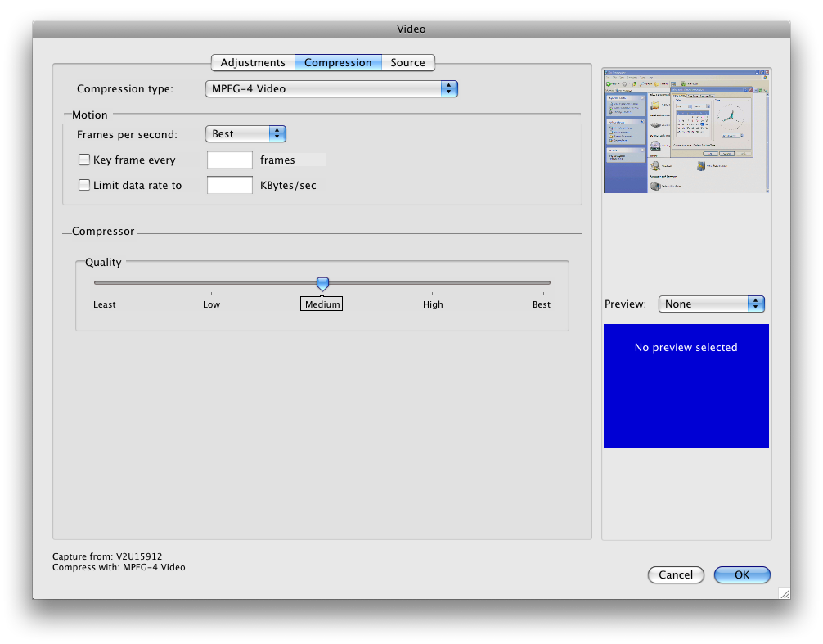Click the window resize grip corner

[784, 593]
